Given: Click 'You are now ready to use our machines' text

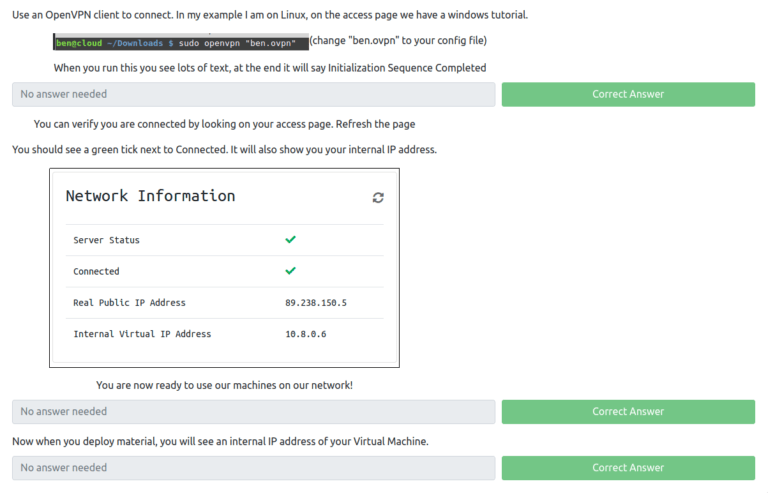Looking at the screenshot, I should [x=224, y=385].
